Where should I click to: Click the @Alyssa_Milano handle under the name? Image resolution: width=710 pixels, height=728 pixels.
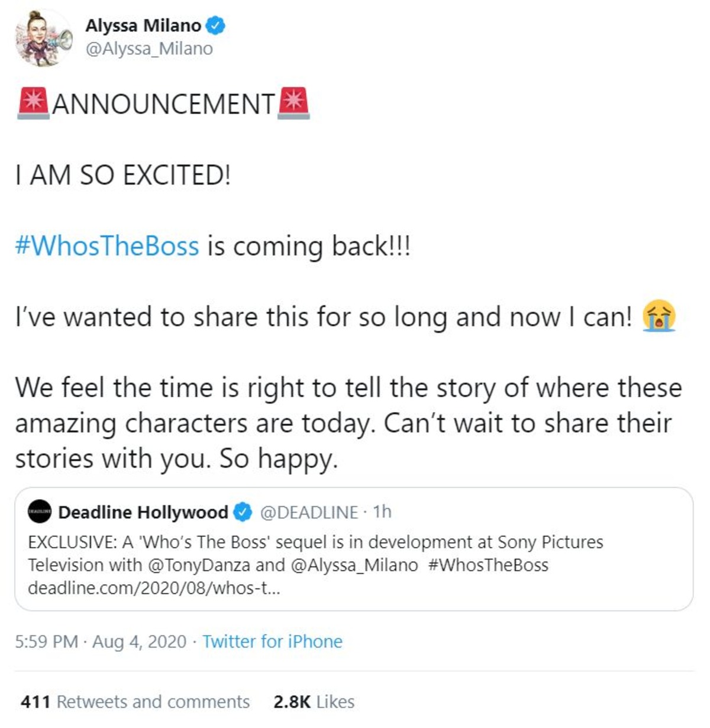click(x=149, y=48)
